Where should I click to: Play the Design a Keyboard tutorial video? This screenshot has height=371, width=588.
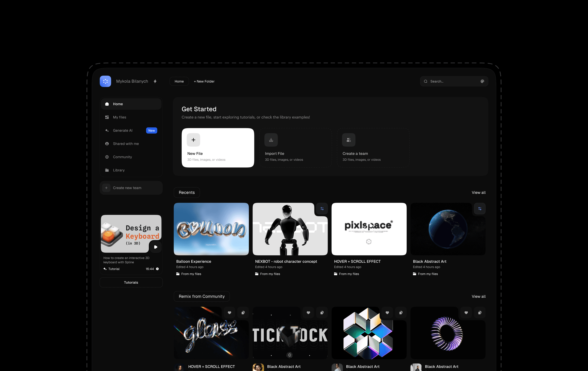pyautogui.click(x=156, y=247)
